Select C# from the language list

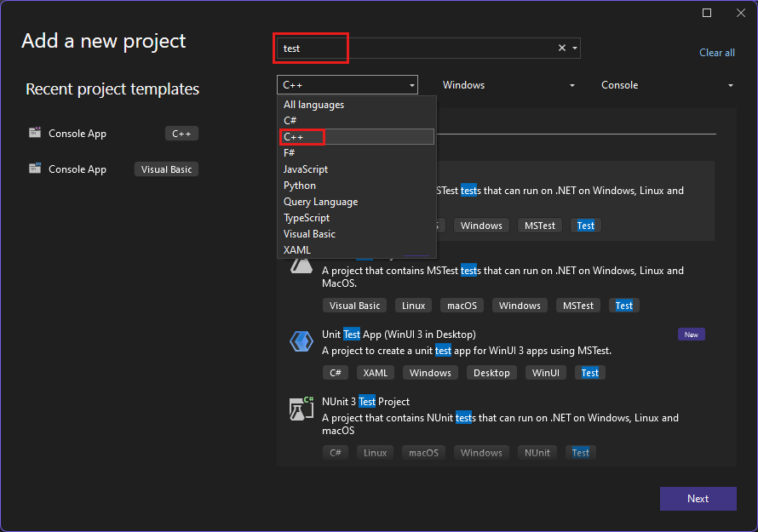coord(290,120)
